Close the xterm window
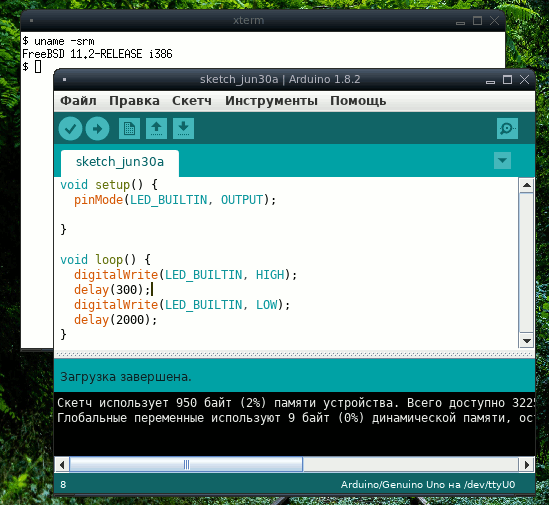The height and width of the screenshot is (505, 549). pyautogui.click(x=494, y=21)
